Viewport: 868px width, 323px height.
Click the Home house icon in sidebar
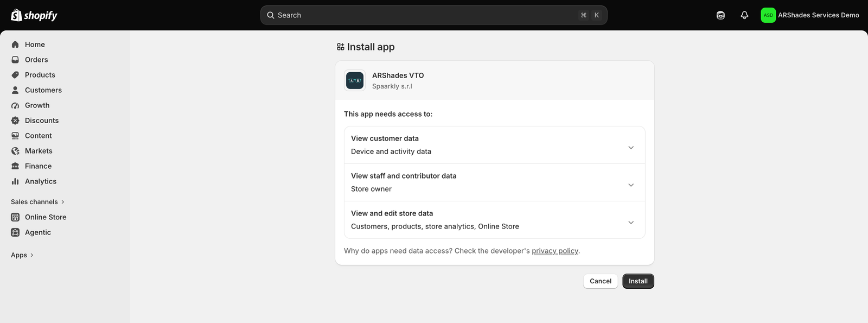click(15, 45)
